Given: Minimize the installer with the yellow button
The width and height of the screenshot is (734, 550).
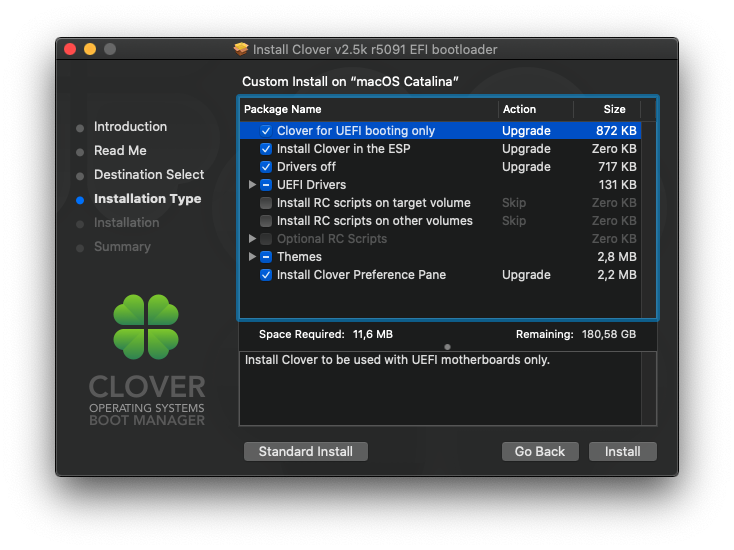Looking at the screenshot, I should click(90, 49).
